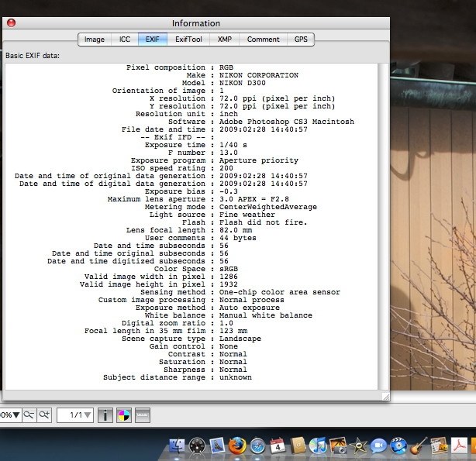Screen dimensions: 476x461
Task: Click the CMYK color wheel icon
Action: click(x=124, y=415)
